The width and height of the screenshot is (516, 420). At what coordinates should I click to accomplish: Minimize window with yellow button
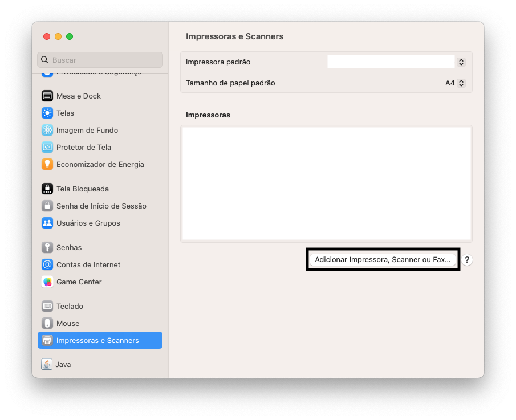click(x=58, y=36)
